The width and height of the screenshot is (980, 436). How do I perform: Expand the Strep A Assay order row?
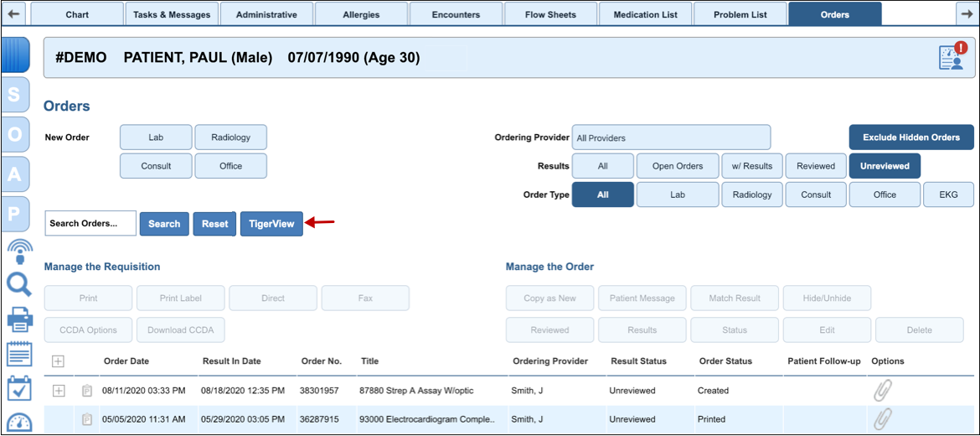click(x=58, y=391)
